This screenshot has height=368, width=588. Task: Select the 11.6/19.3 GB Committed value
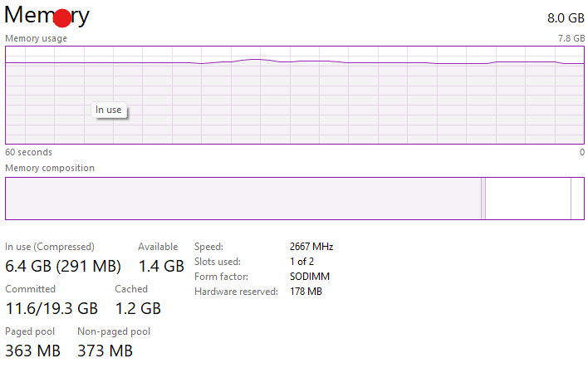(x=51, y=308)
